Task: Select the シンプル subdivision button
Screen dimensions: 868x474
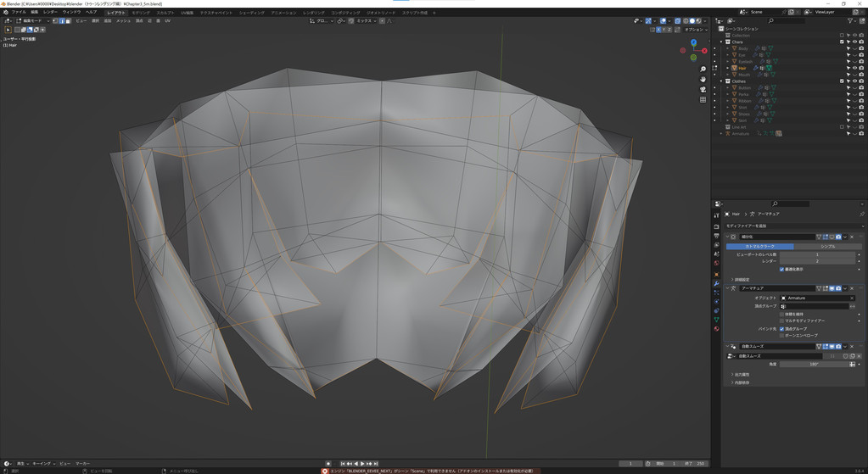Action: click(x=827, y=246)
